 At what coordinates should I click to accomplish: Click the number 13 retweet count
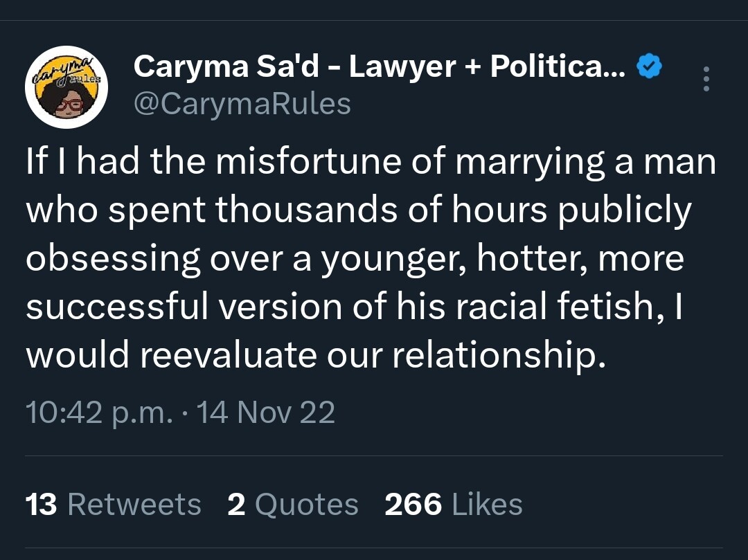click(41, 504)
